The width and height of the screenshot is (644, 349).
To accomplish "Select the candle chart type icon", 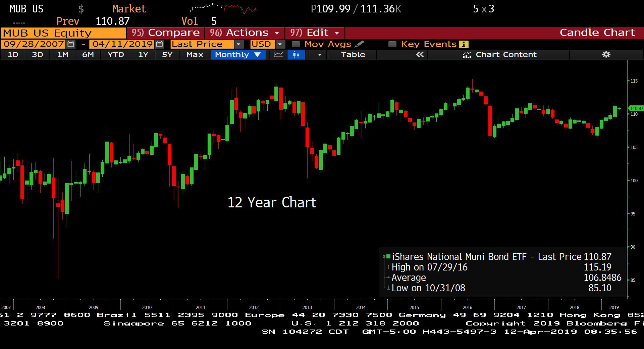I will [x=296, y=54].
